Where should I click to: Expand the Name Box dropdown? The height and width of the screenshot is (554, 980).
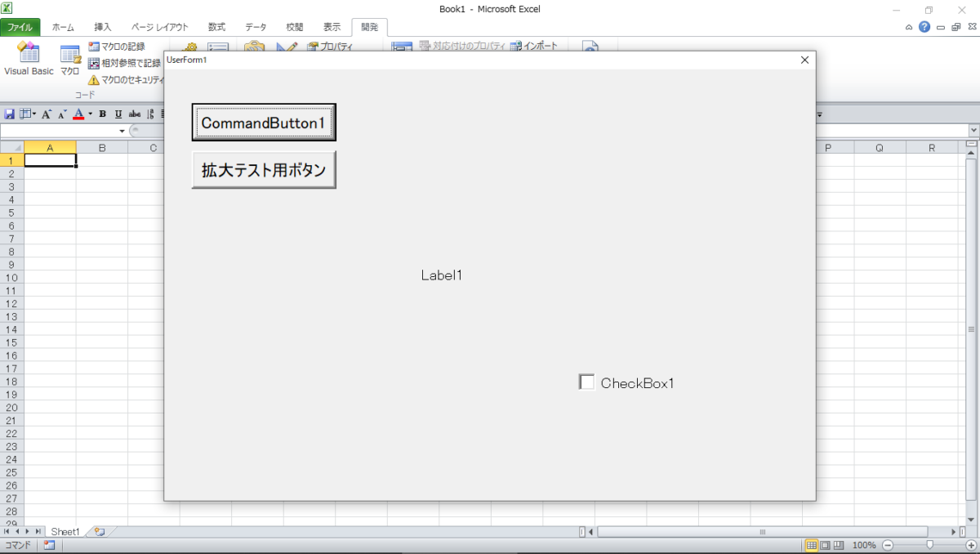[x=122, y=131]
